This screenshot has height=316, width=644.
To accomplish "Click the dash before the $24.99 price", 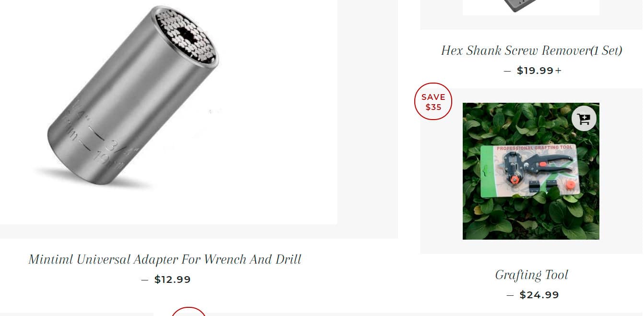I will [x=510, y=295].
